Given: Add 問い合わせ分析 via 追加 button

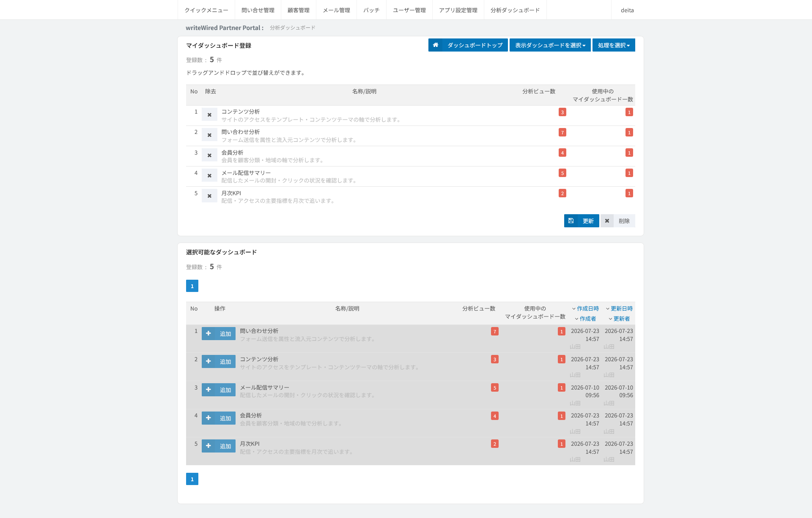Looking at the screenshot, I should [x=219, y=333].
